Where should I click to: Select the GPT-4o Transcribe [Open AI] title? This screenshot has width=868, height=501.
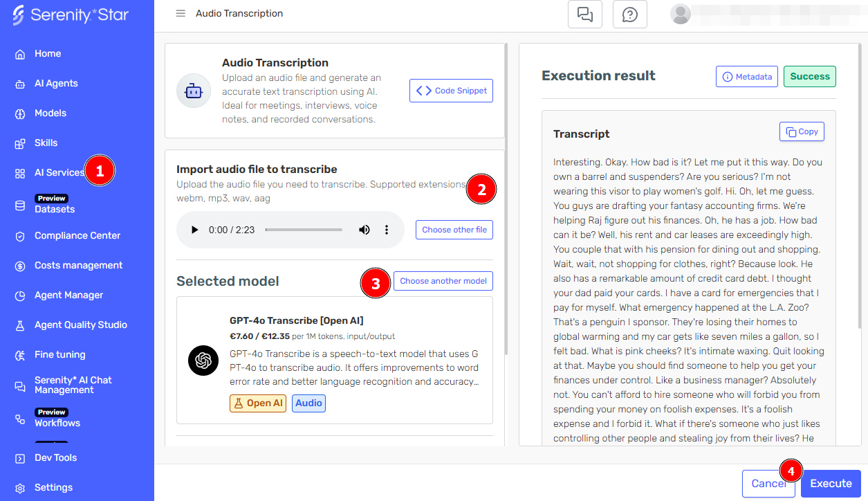(x=297, y=321)
